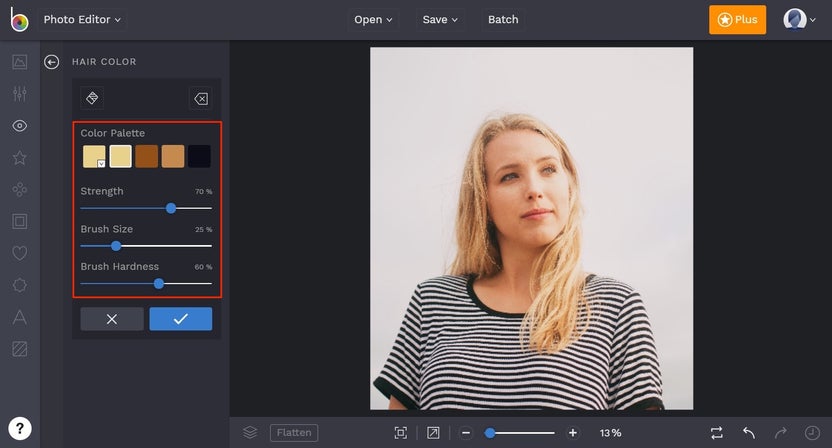Select the paint brush mode icon
The image size is (832, 448).
92,98
